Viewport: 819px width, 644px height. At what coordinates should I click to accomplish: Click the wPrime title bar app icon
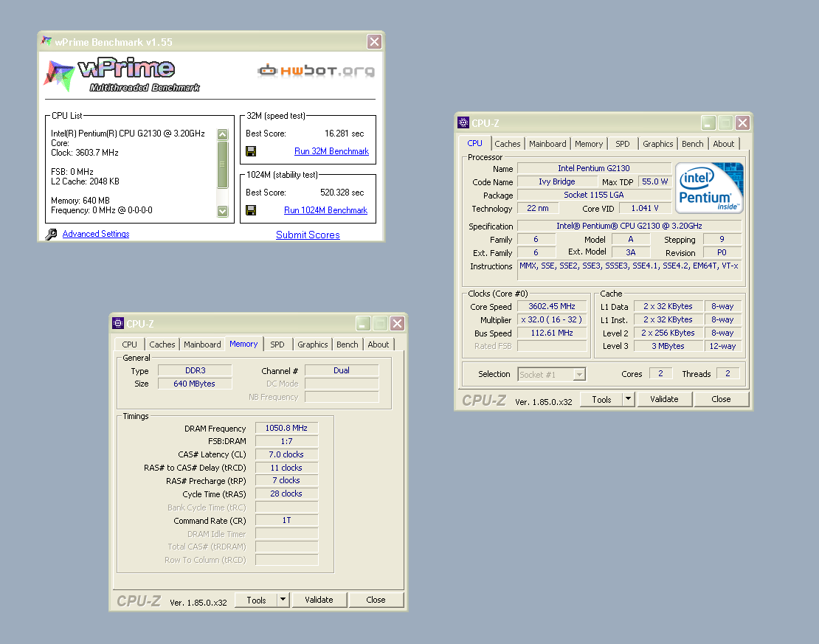click(x=46, y=41)
